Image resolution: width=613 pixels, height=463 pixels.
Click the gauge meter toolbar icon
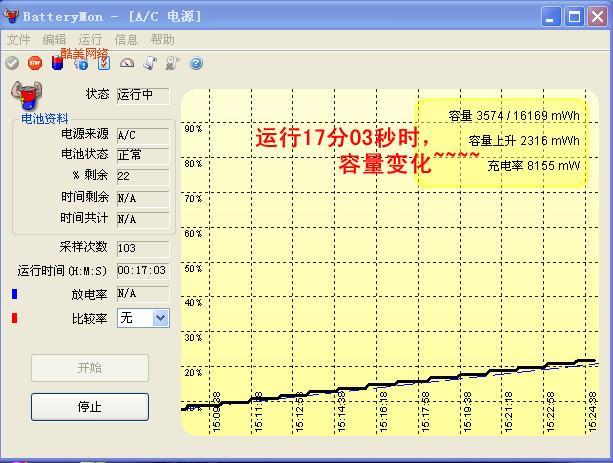coord(127,63)
